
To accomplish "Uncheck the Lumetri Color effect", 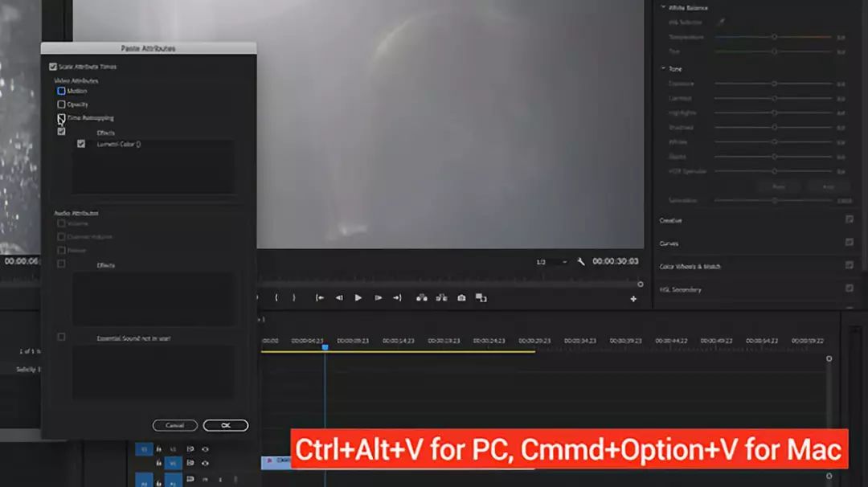I will click(81, 144).
